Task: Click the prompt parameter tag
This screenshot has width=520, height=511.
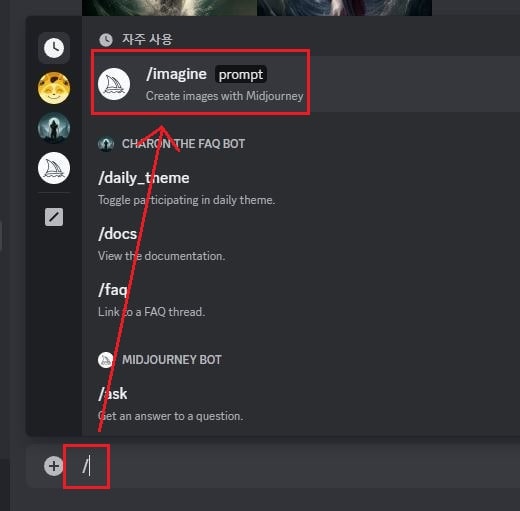Action: 241,74
